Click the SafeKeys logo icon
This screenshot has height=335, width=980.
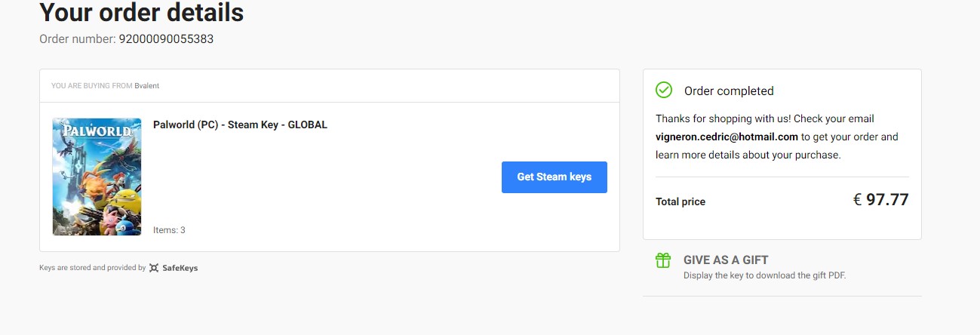click(154, 268)
